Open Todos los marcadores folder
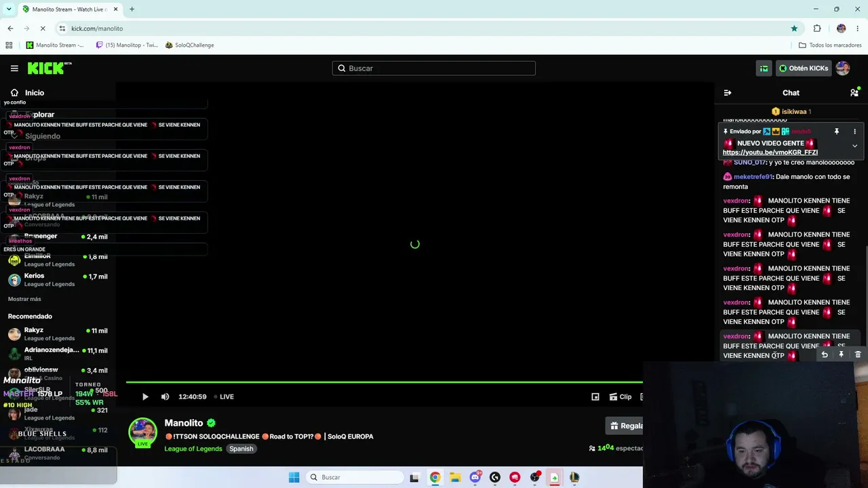Image resolution: width=868 pixels, height=488 pixels. [830, 45]
